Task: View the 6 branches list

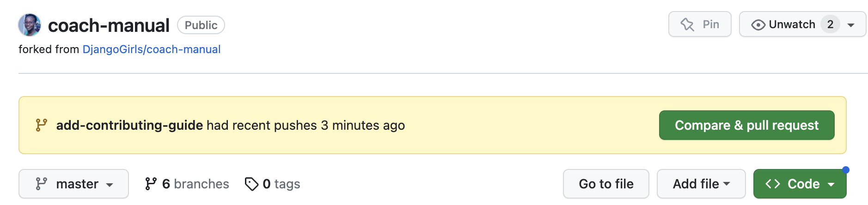Action: tap(187, 184)
